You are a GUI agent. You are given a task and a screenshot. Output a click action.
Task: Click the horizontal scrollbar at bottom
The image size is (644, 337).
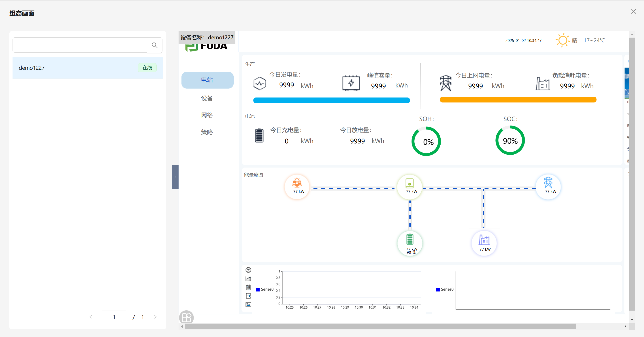[380, 326]
